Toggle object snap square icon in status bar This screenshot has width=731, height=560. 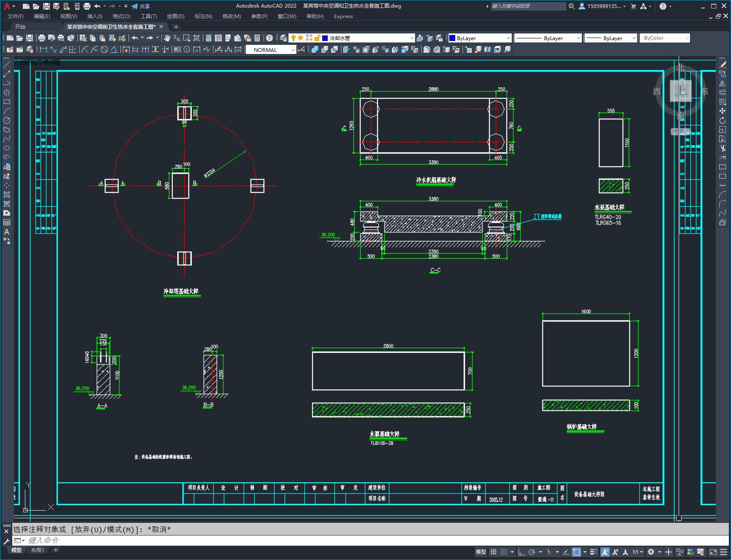click(x=576, y=552)
